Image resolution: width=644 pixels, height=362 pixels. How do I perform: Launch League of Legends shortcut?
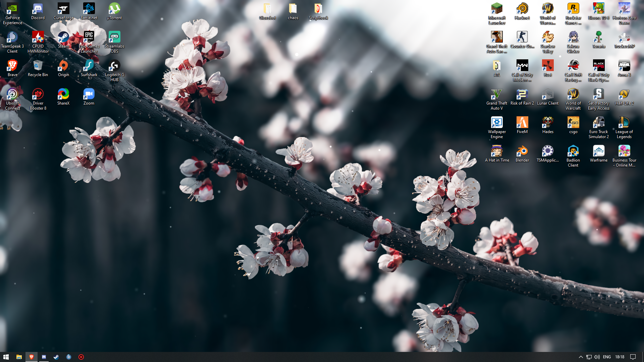pyautogui.click(x=624, y=127)
